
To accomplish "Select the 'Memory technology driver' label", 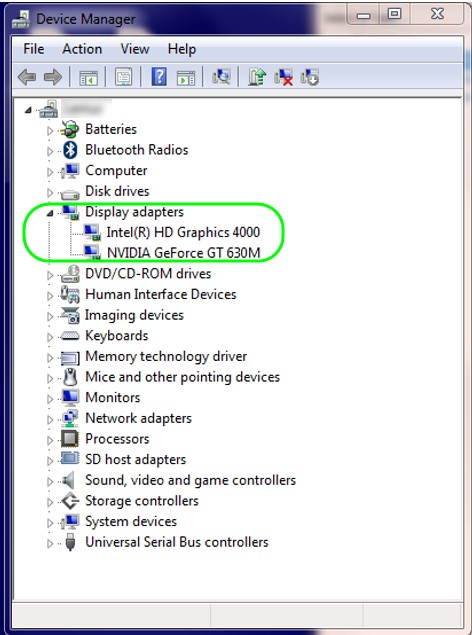I will click(x=166, y=356).
